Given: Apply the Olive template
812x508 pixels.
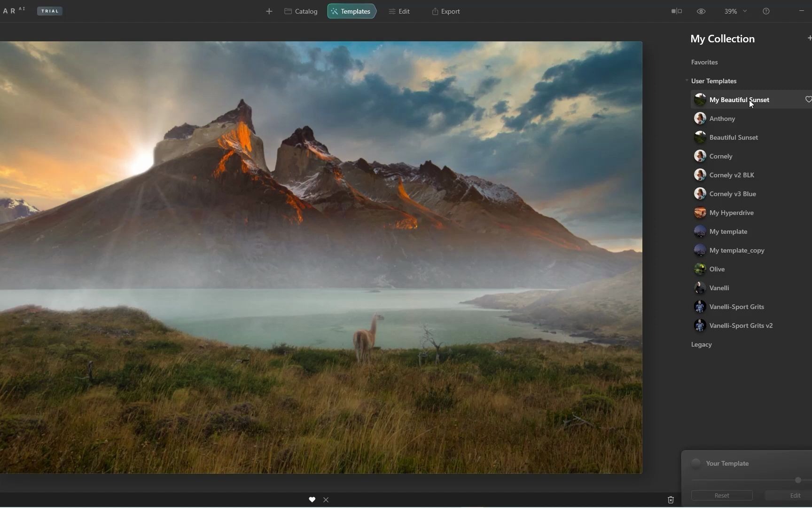Looking at the screenshot, I should tap(751, 269).
